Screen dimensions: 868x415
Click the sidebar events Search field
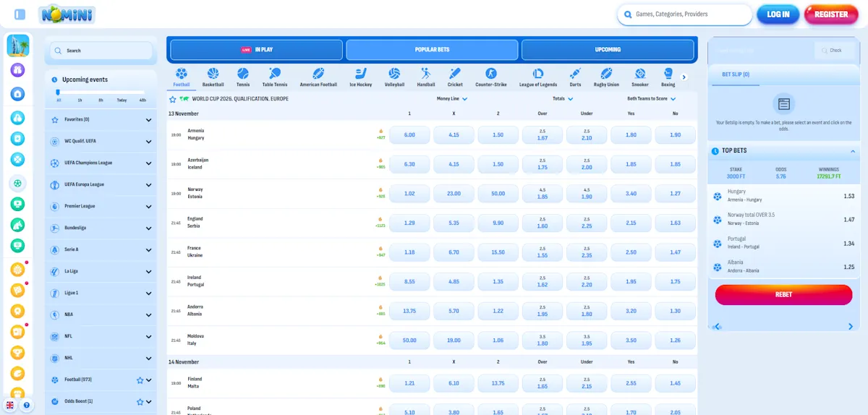point(101,51)
